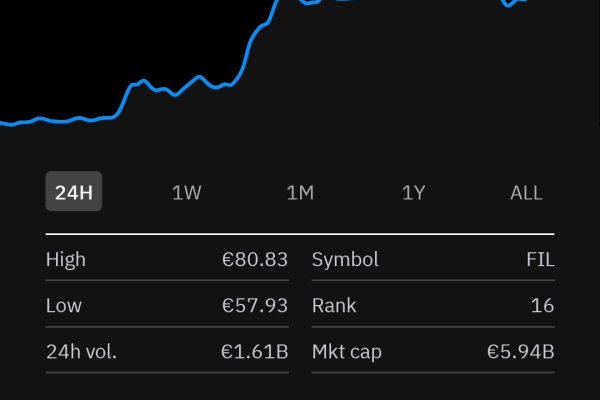Click the Low label
The width and height of the screenshot is (600, 400).
(x=64, y=306)
